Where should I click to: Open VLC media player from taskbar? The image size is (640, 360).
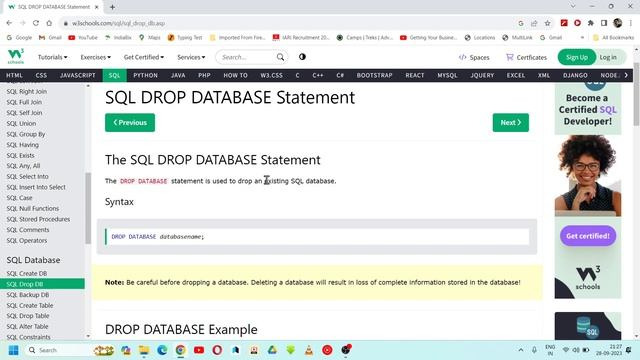point(309,350)
